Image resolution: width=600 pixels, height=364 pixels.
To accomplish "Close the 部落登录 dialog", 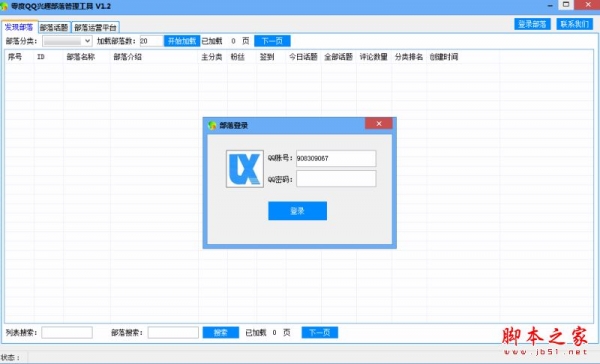I will pyautogui.click(x=378, y=123).
